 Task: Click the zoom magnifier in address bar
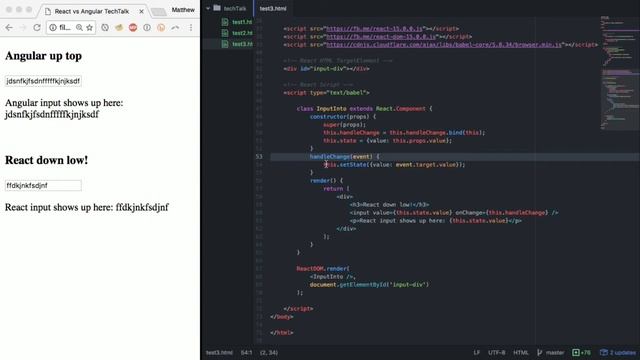click(79, 27)
